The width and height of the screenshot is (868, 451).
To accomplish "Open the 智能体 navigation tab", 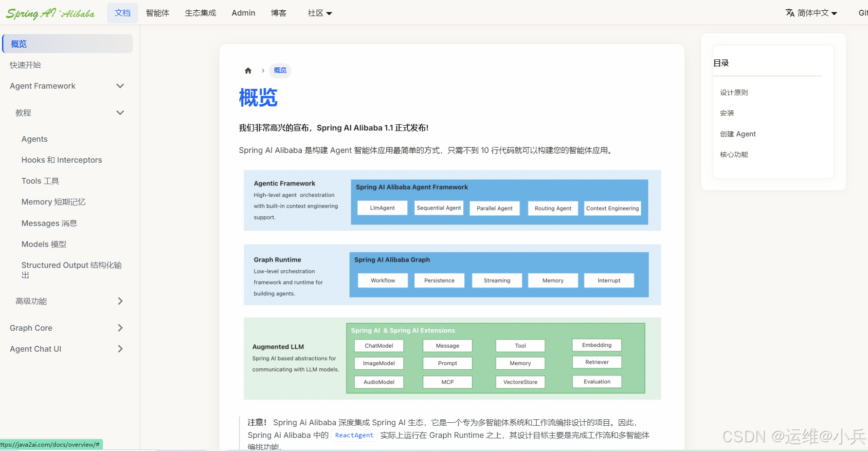I will [158, 13].
